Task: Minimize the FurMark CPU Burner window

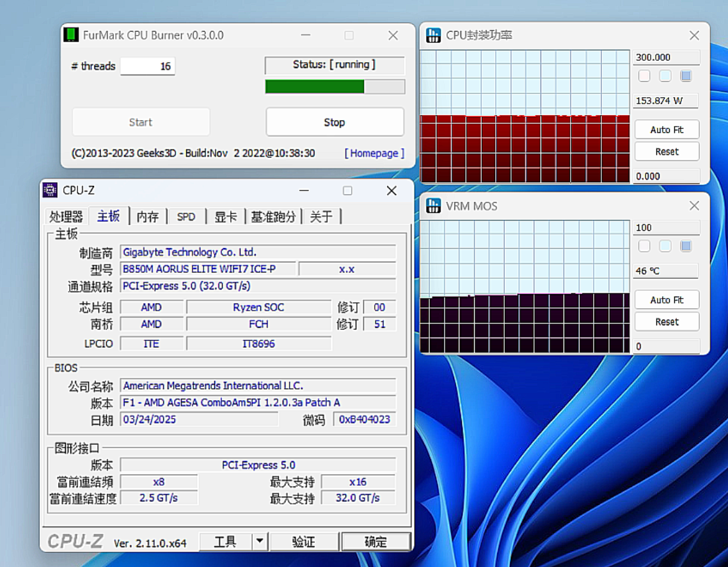Action: pyautogui.click(x=305, y=36)
